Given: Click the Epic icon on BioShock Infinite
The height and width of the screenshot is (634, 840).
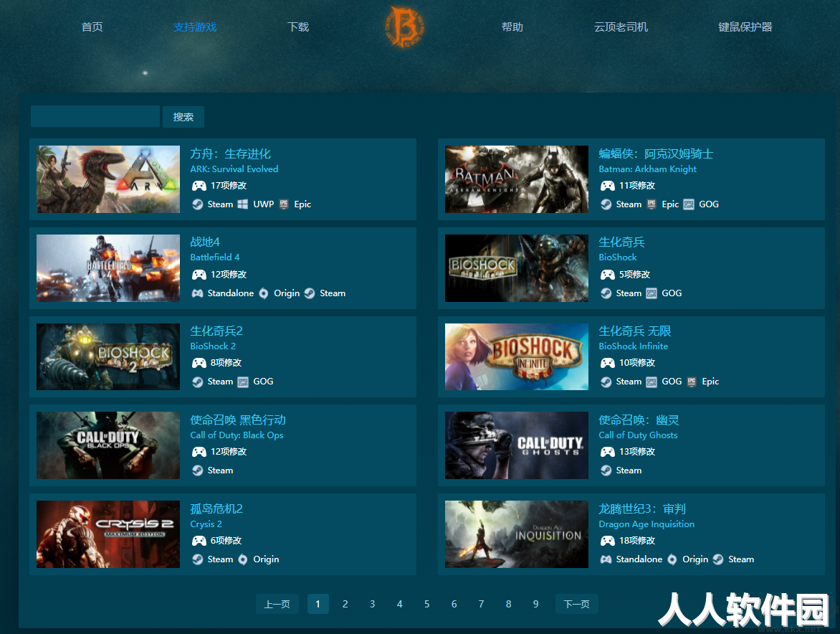Looking at the screenshot, I should tap(692, 382).
